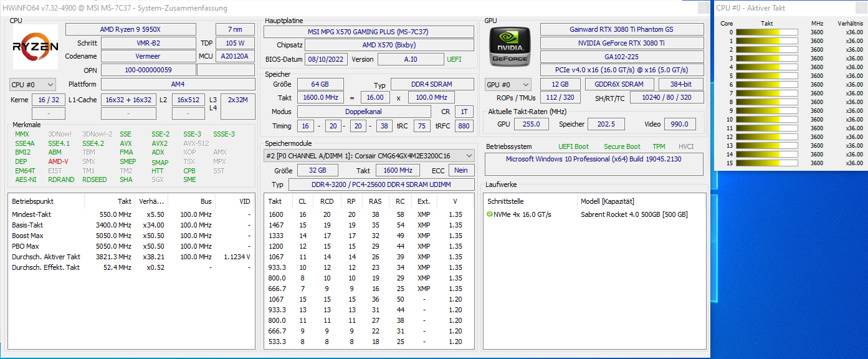The height and width of the screenshot is (359, 868).
Task: Click the PCIe v4.0 x16 interface field
Action: pos(621,70)
